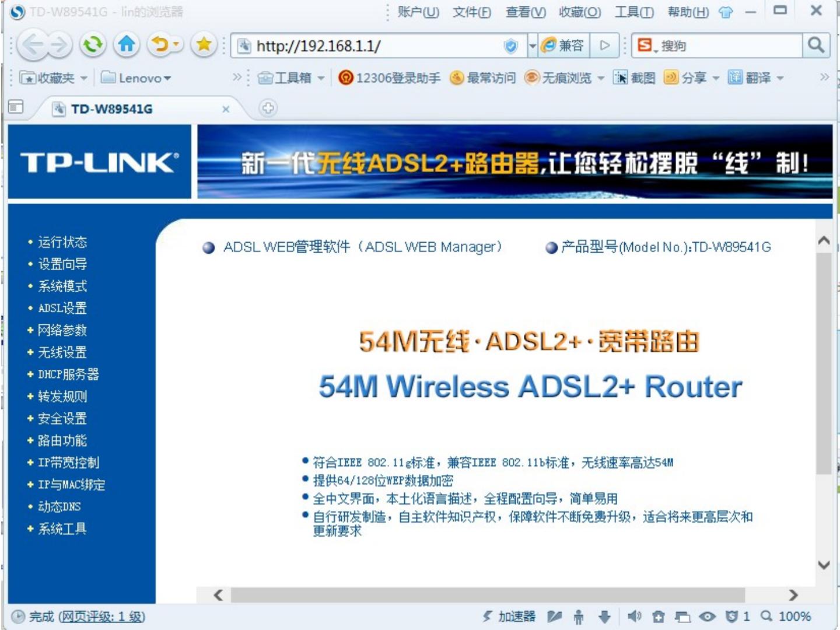Image resolution: width=840 pixels, height=630 pixels.
Task: Change zoom level at 100% indicator
Action: click(786, 616)
